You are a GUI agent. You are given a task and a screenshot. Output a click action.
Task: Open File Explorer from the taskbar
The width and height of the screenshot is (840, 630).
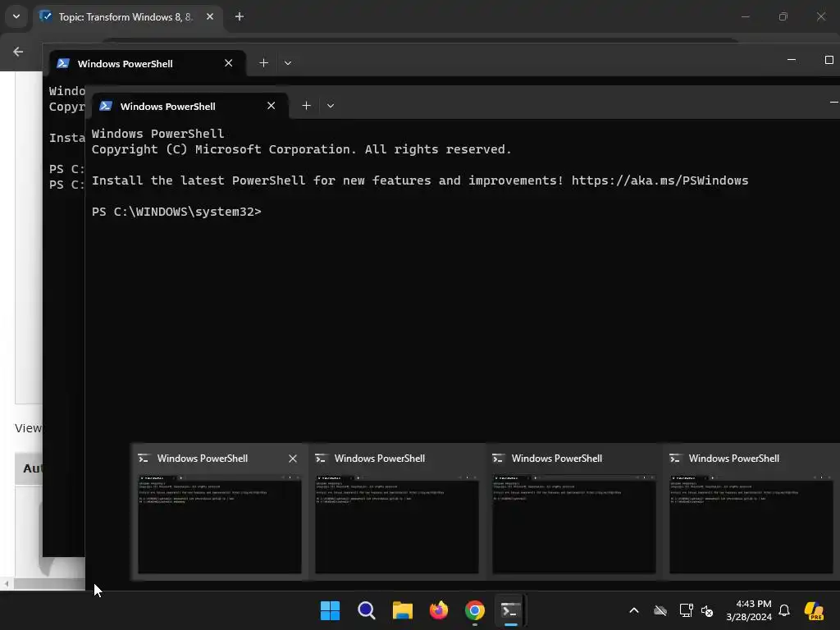point(402,610)
